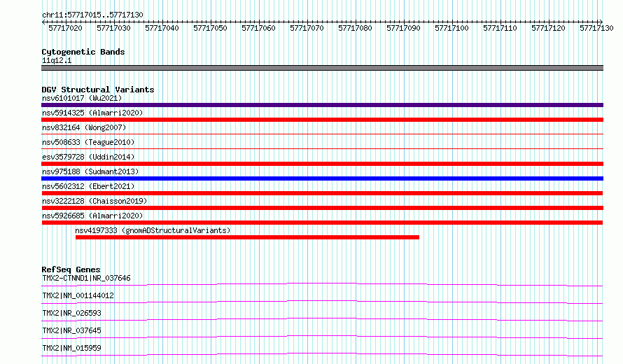Click the magenta TMX2 NR_037645 intron line

click(322, 337)
